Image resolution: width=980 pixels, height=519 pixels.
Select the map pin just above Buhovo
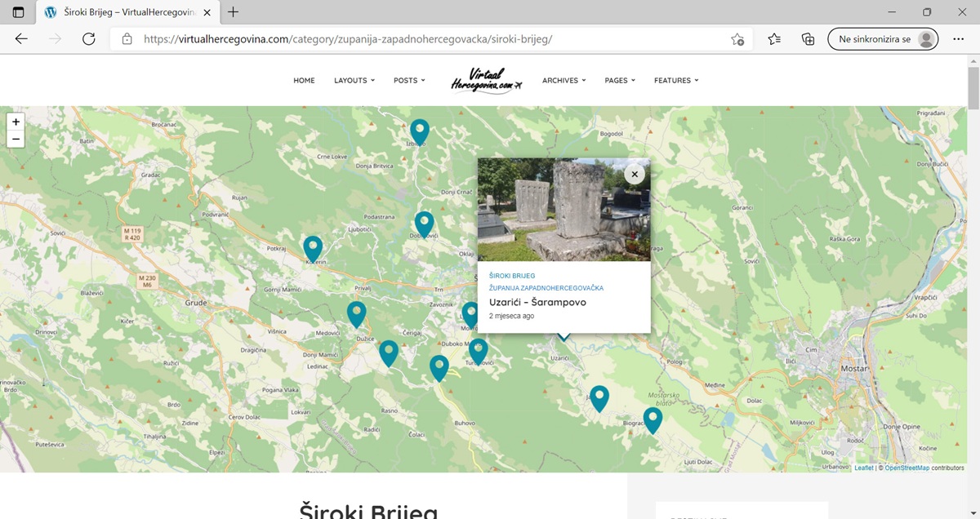click(439, 368)
